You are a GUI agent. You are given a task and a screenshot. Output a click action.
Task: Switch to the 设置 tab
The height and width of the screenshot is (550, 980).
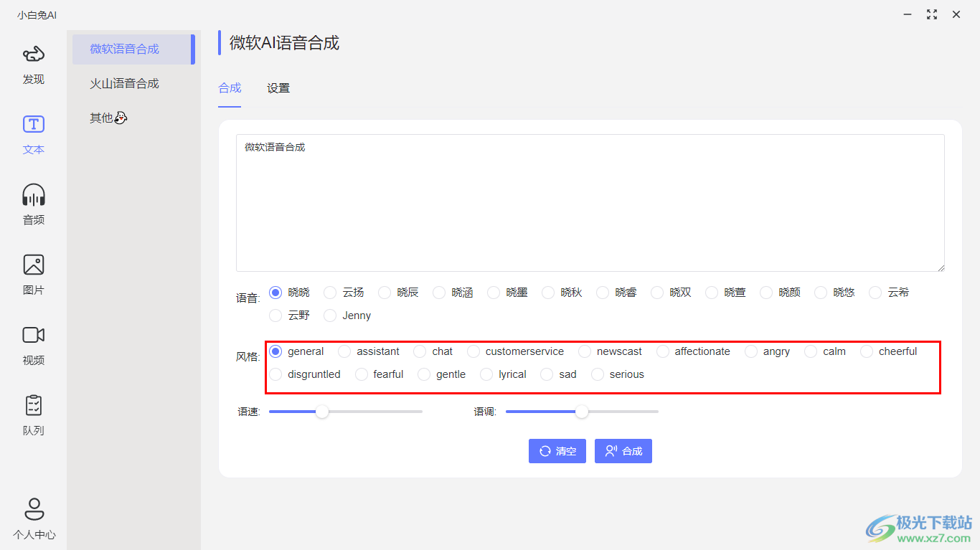[x=278, y=88]
